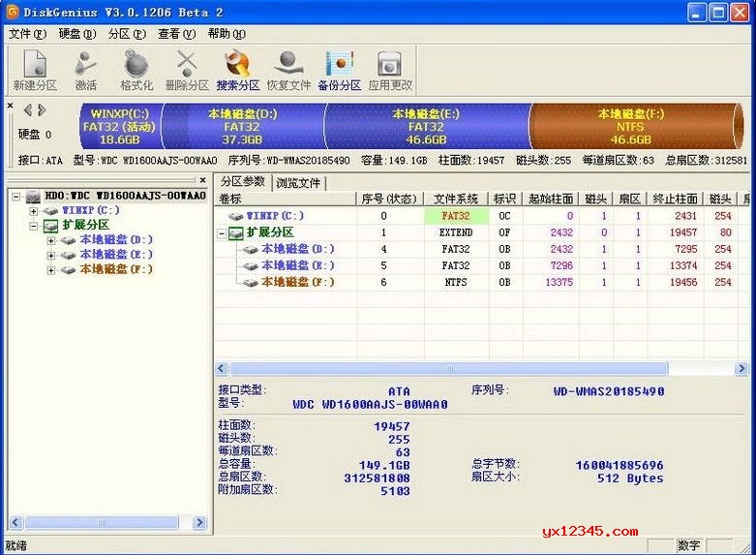Click drive icon of 本地磁盘 (F:) table row
756x555 pixels.
point(251,282)
